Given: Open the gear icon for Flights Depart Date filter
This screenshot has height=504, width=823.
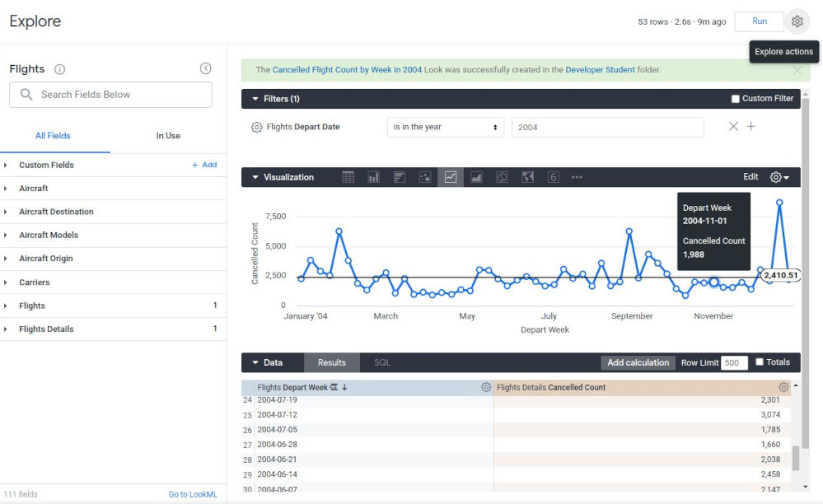Looking at the screenshot, I should tap(257, 127).
